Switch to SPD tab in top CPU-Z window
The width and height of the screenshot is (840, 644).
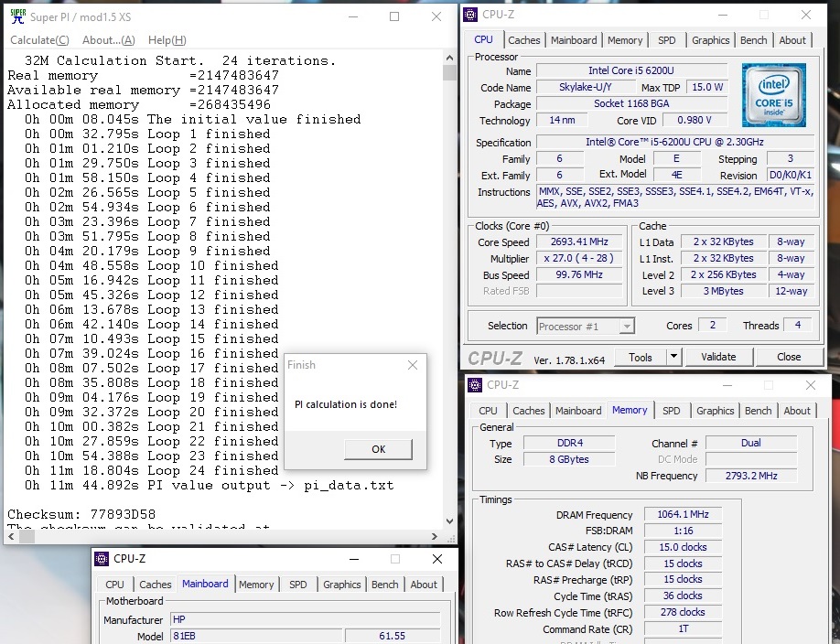pos(666,40)
